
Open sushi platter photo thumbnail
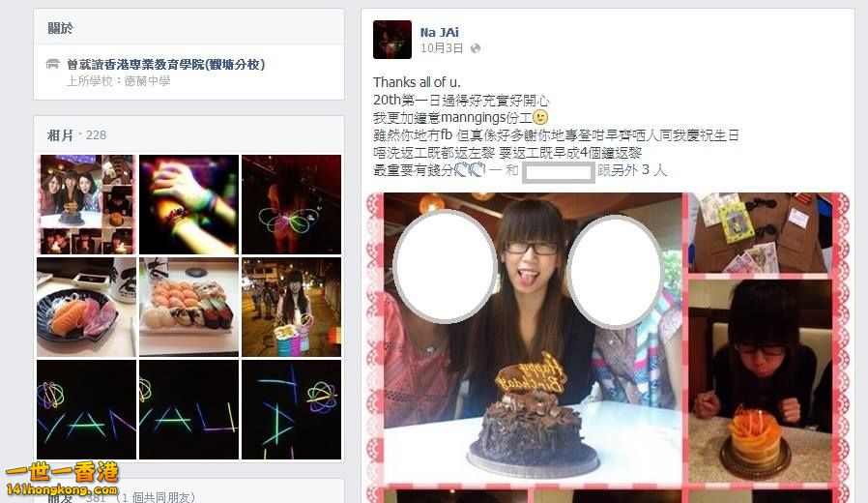tap(188, 307)
